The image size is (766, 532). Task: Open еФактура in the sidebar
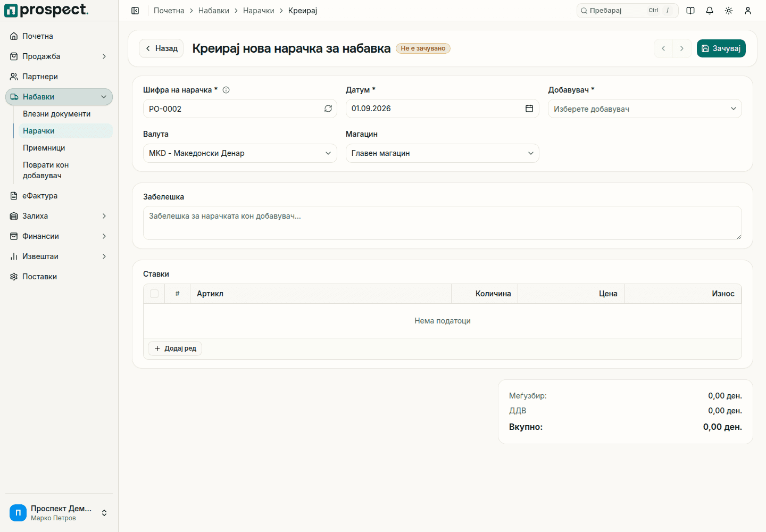(x=59, y=196)
